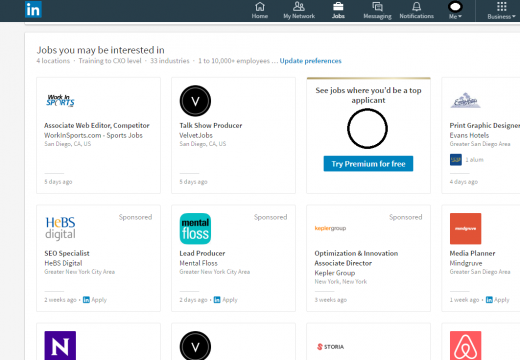Click 33 industries preference text

[170, 61]
